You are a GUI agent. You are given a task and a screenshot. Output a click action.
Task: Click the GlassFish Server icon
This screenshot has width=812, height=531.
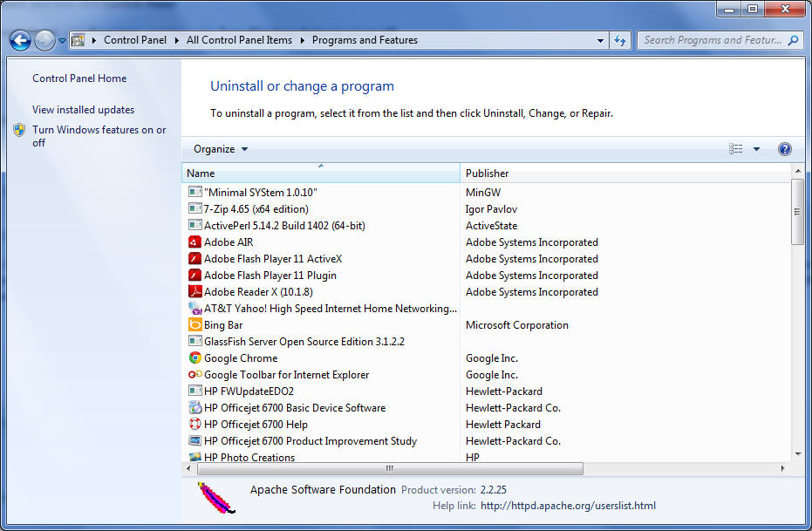[195, 341]
